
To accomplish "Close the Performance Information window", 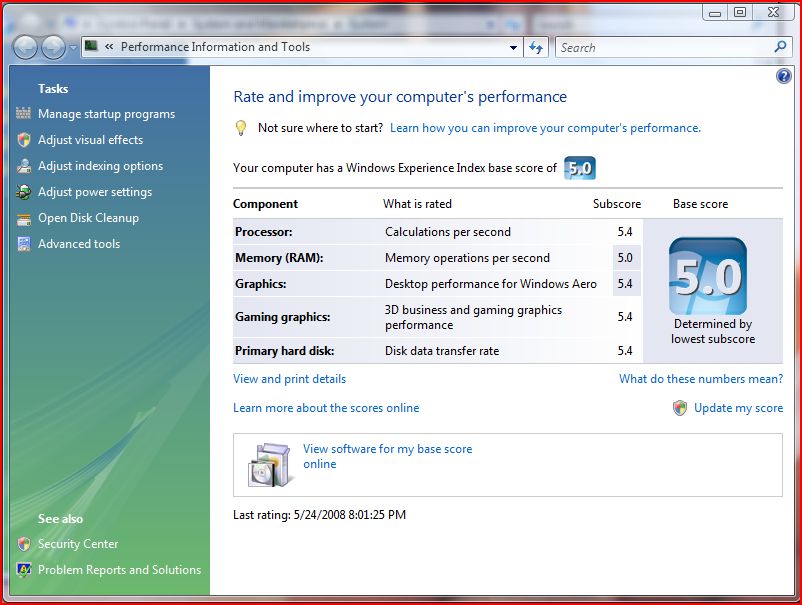I will point(773,12).
